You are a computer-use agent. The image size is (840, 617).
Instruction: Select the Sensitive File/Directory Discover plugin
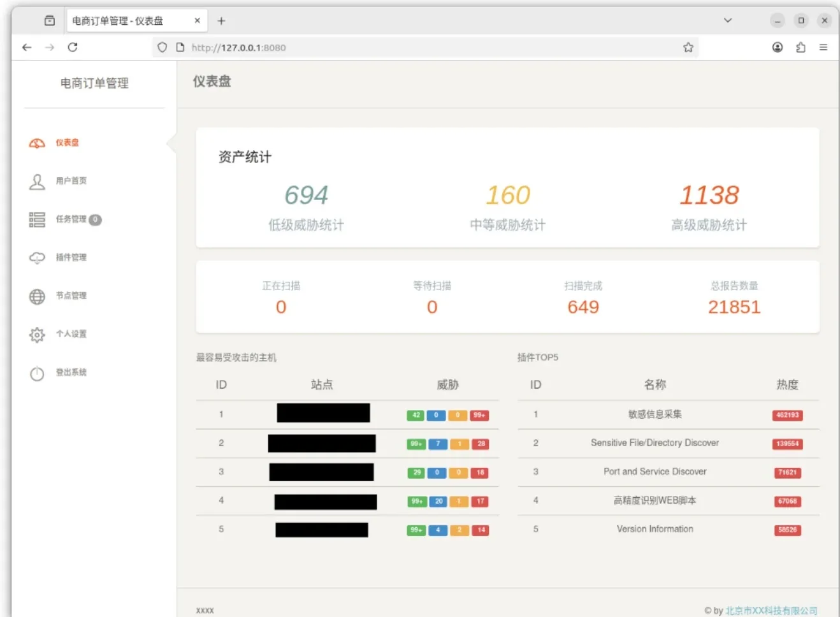tap(655, 443)
